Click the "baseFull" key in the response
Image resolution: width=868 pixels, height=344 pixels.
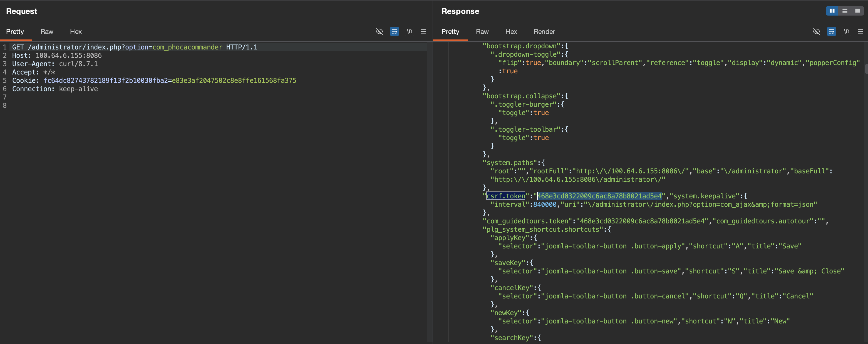click(809, 171)
